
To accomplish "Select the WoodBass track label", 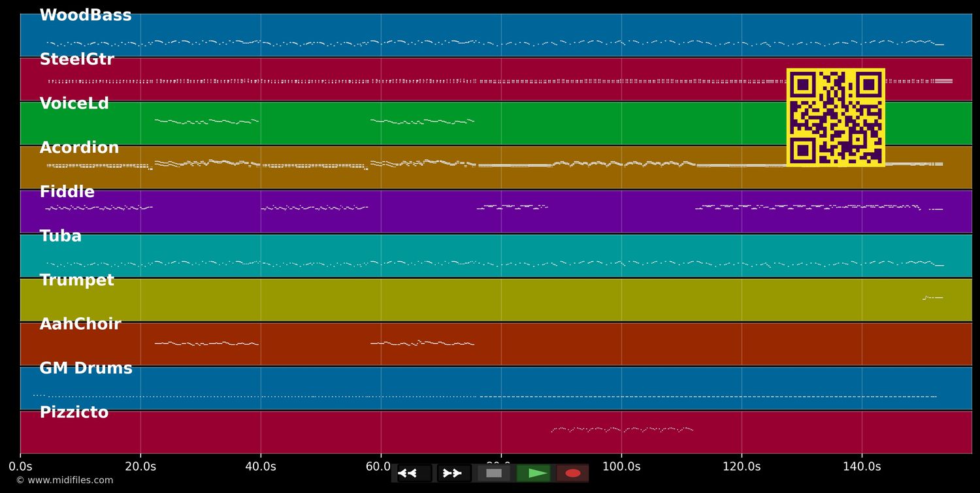I will 86,14.
